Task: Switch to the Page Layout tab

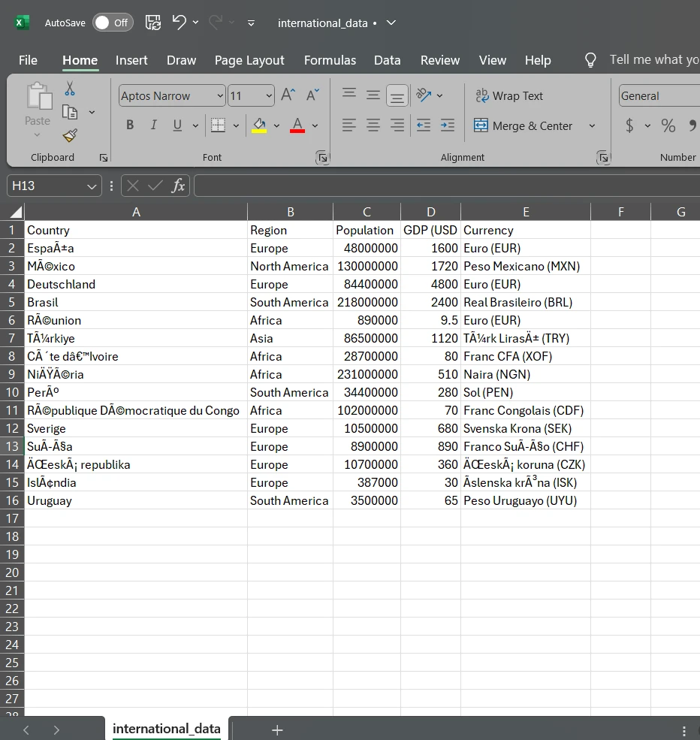Action: point(249,60)
